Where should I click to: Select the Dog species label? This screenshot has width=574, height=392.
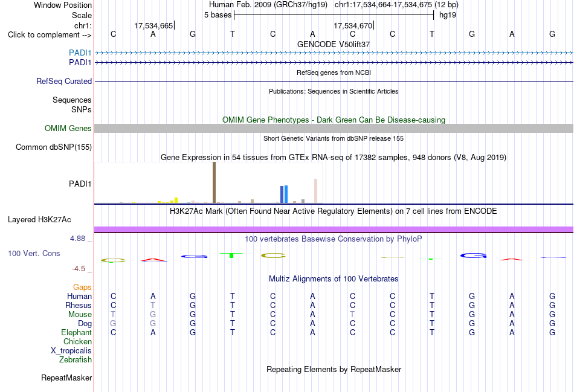(x=85, y=324)
